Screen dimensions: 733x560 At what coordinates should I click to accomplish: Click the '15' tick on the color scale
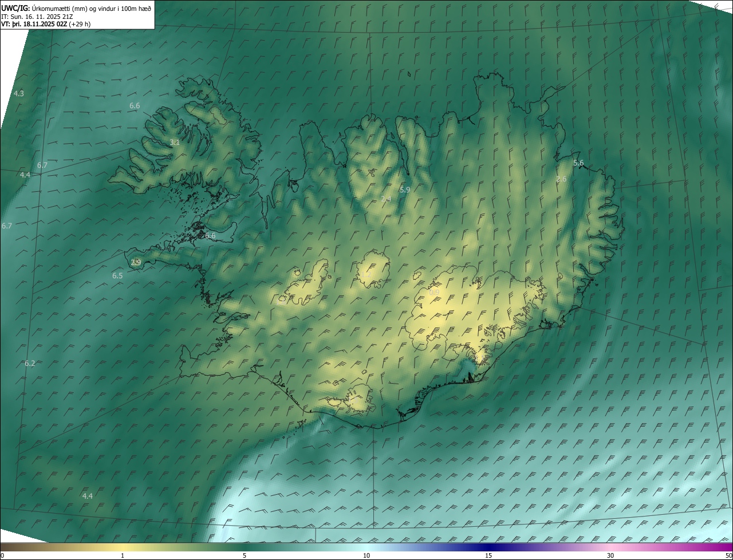coord(488,556)
